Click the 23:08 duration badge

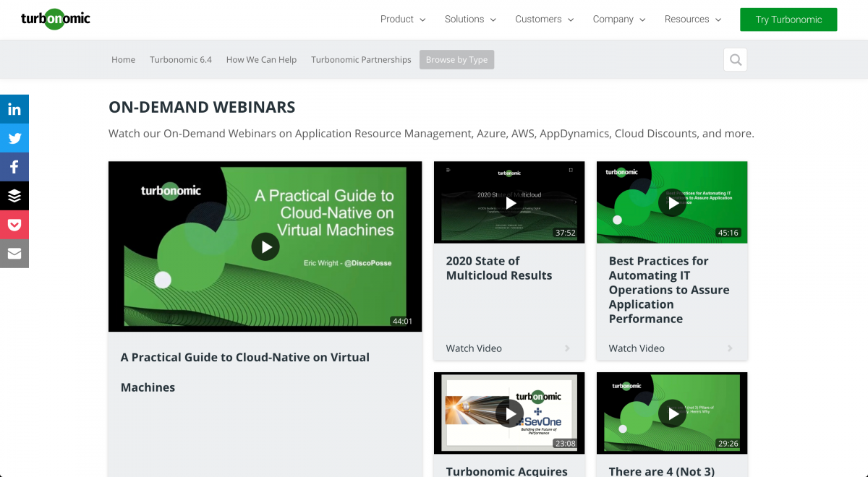tap(566, 444)
